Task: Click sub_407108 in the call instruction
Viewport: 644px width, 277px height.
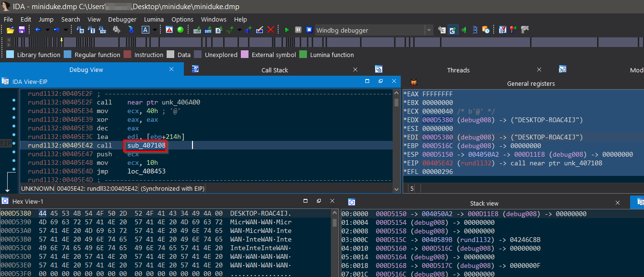Action: coord(147,145)
